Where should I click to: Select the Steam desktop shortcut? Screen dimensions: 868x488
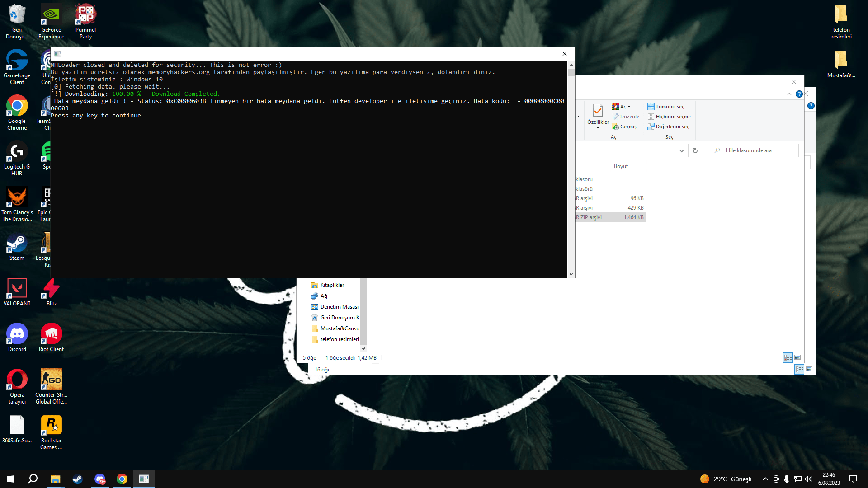click(17, 247)
